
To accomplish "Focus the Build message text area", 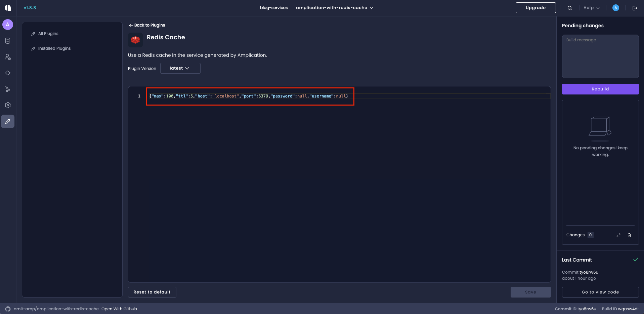I will coord(600,56).
